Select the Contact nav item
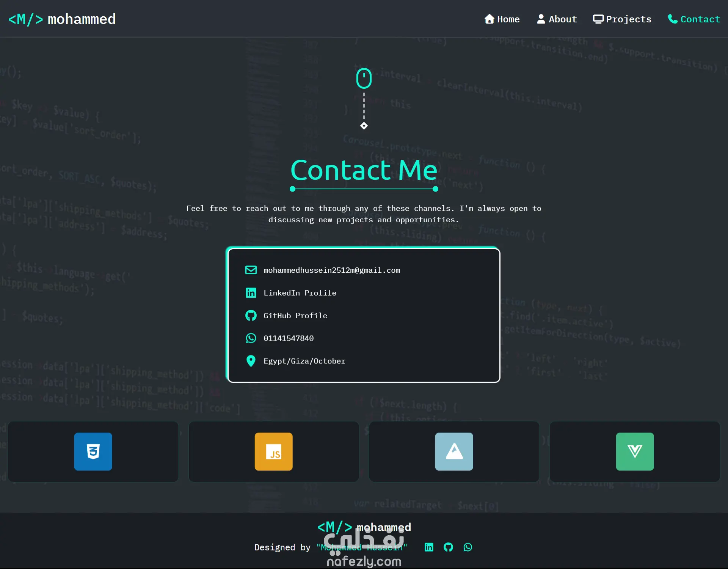728x569 pixels. (x=693, y=19)
